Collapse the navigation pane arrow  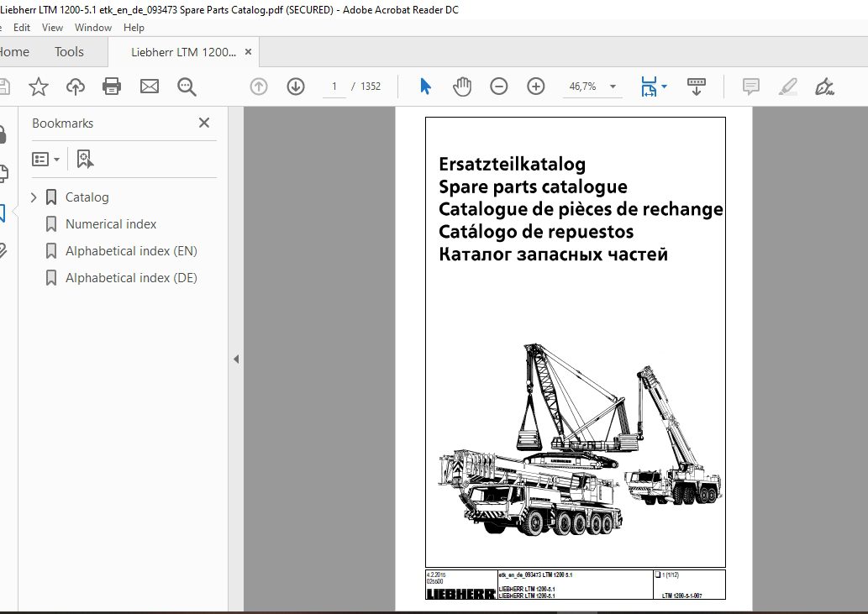236,359
